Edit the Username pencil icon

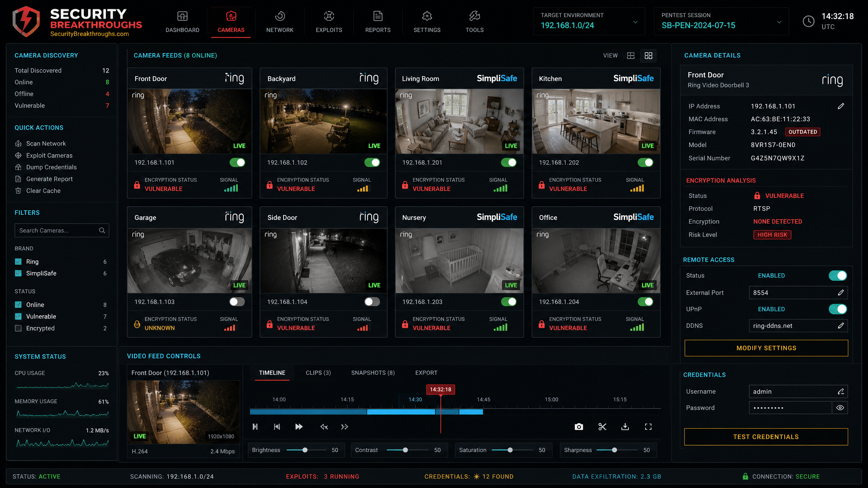[841, 392]
